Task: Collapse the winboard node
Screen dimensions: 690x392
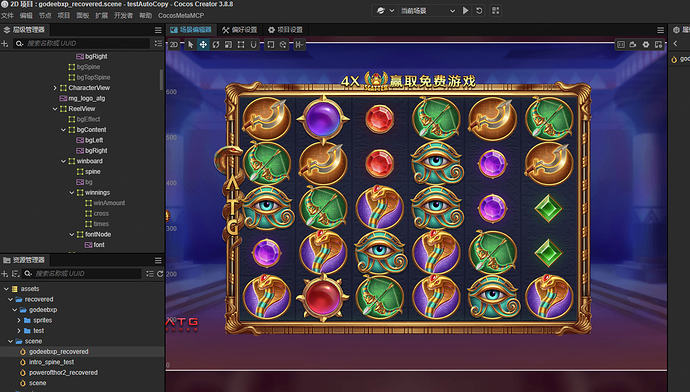Action: (63, 161)
